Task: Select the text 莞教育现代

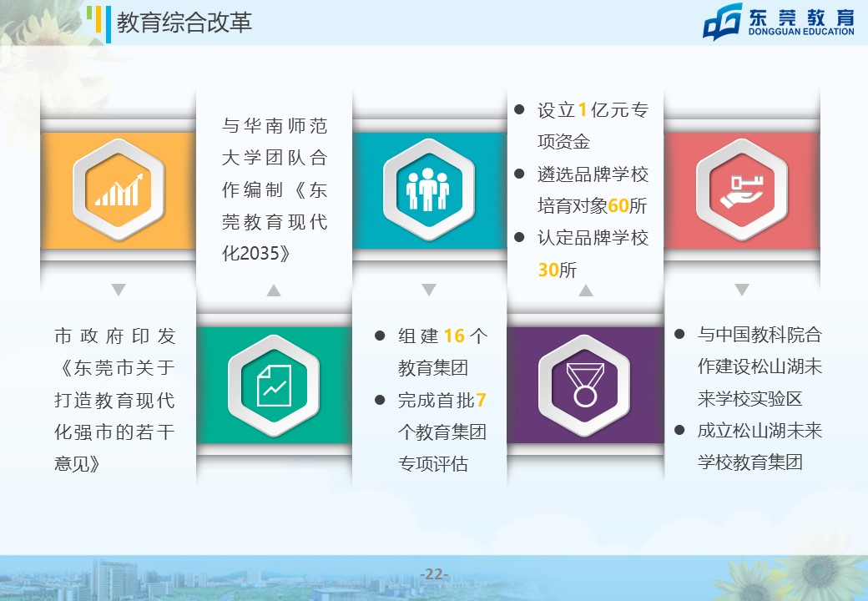Action: pyautogui.click(x=275, y=222)
